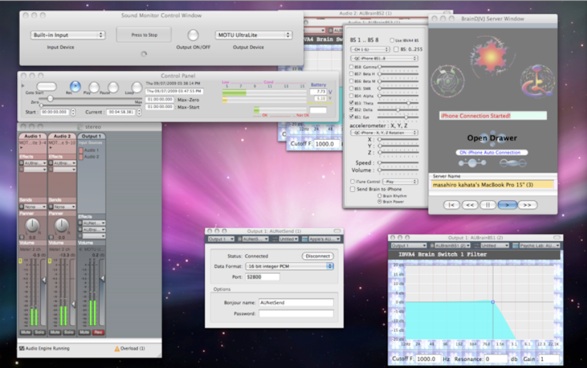This screenshot has height=368, width=587.
Task: Click the Audio 1 panner knob
Action: (32, 225)
